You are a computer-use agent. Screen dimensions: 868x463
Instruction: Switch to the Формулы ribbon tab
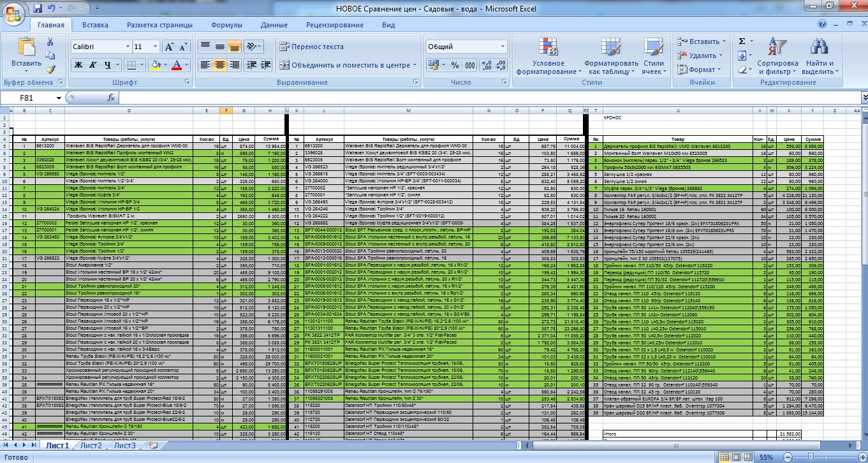226,25
